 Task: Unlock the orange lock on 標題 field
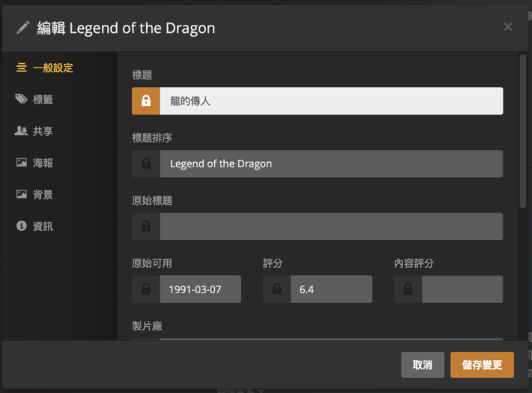146,101
